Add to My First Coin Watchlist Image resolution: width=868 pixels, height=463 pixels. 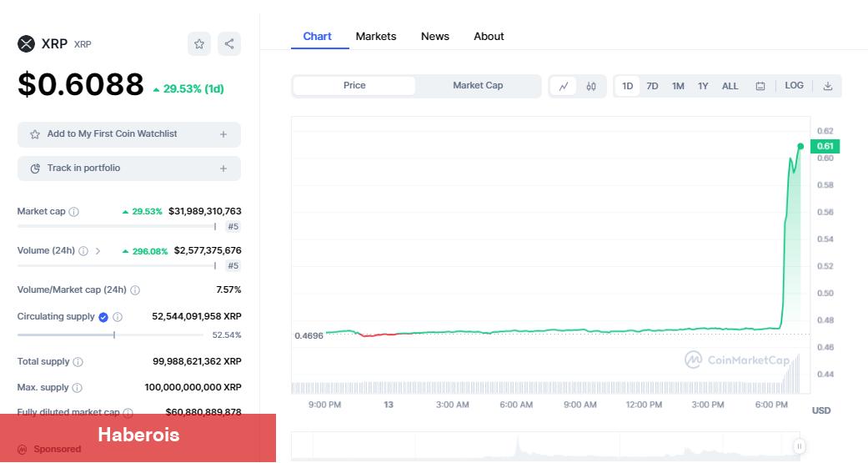click(x=129, y=134)
